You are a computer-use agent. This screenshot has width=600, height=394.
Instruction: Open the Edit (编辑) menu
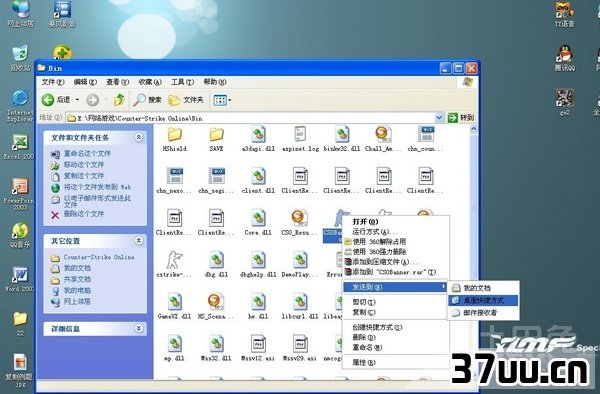[x=85, y=82]
